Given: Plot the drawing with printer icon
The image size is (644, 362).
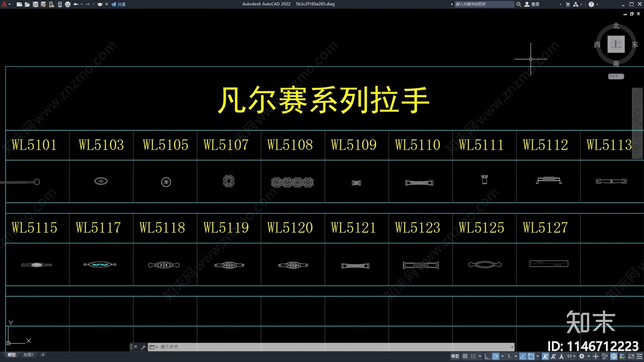Looking at the screenshot, I should (68, 4).
